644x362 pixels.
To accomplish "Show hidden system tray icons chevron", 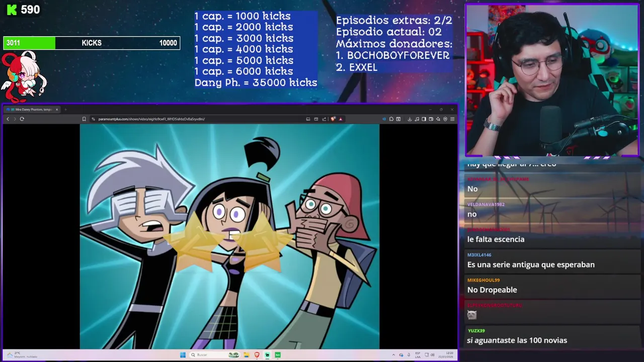I will point(393,355).
